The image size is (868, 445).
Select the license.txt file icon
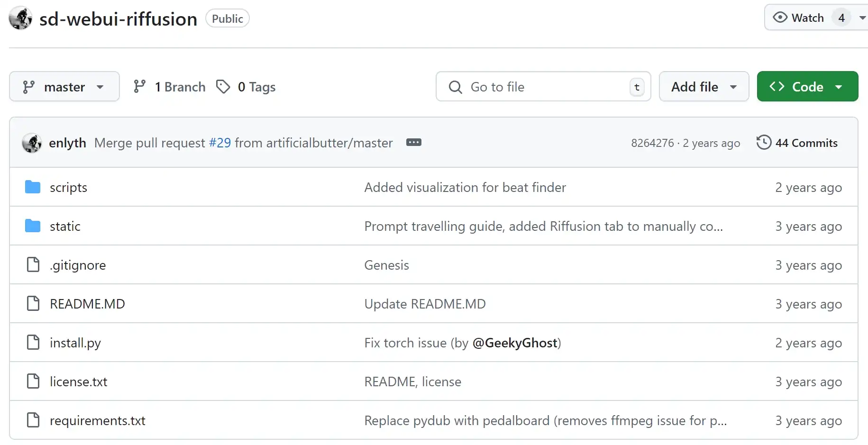point(33,381)
